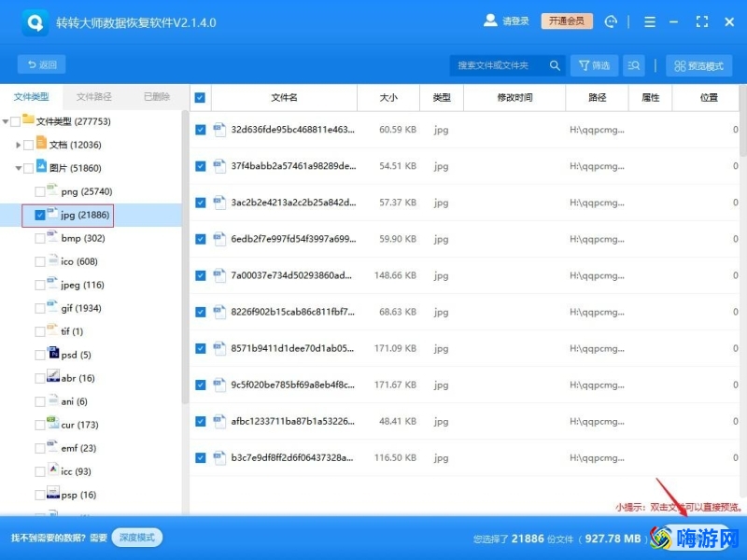This screenshot has height=560, width=747.
Task: Click the icc file type icon
Action: click(x=53, y=469)
